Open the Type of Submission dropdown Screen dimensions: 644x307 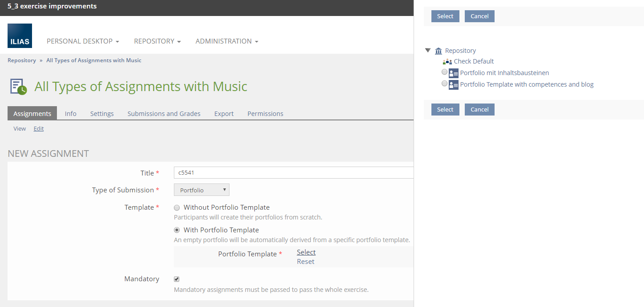click(x=201, y=190)
